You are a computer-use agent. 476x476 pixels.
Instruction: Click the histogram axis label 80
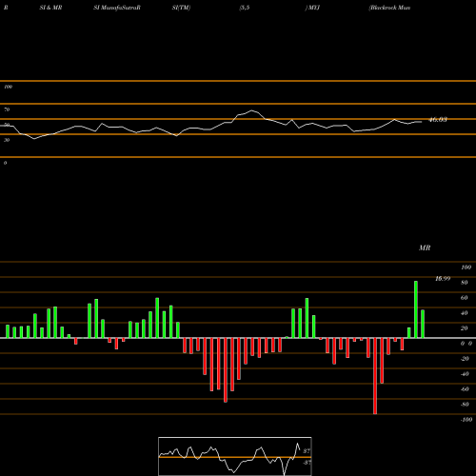tap(465, 283)
